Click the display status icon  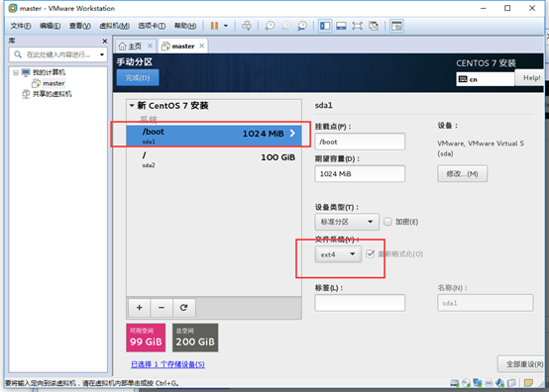coord(511,383)
